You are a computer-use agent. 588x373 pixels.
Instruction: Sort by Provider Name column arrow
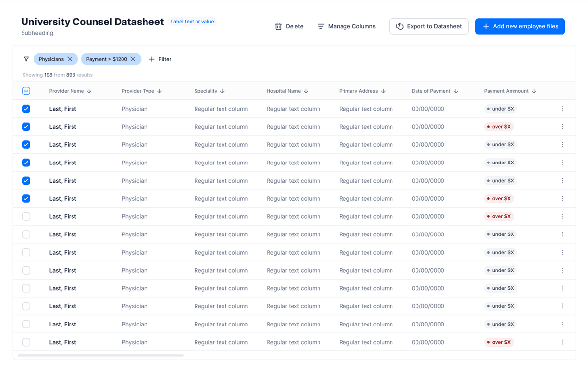click(89, 91)
